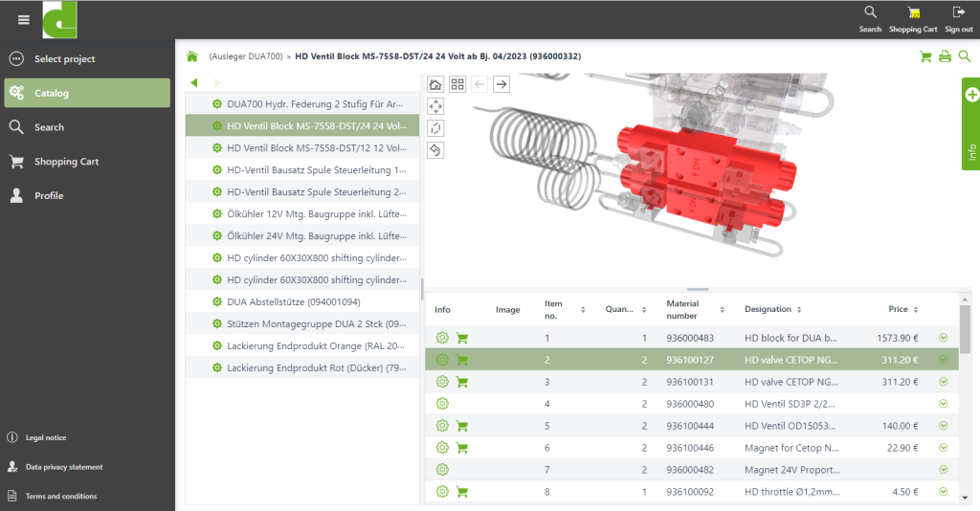The width and height of the screenshot is (980, 511).
Task: Click the forward arrow in viewer toolbar
Action: [x=501, y=84]
